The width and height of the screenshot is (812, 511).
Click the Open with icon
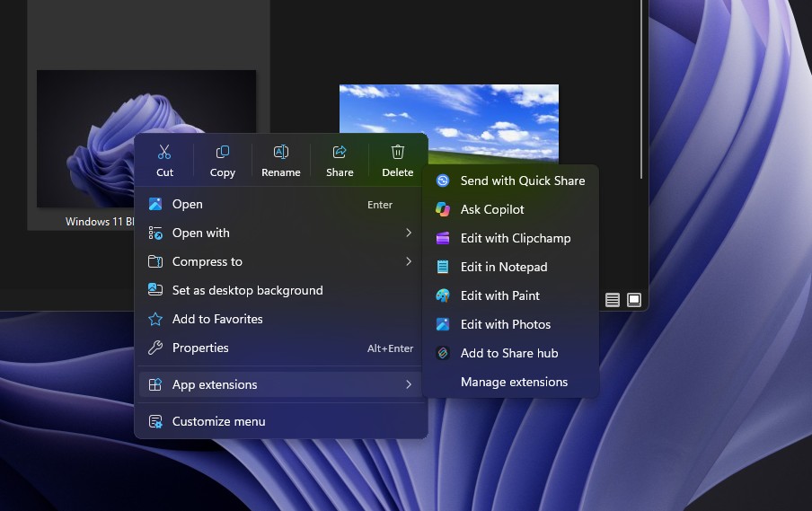(155, 233)
